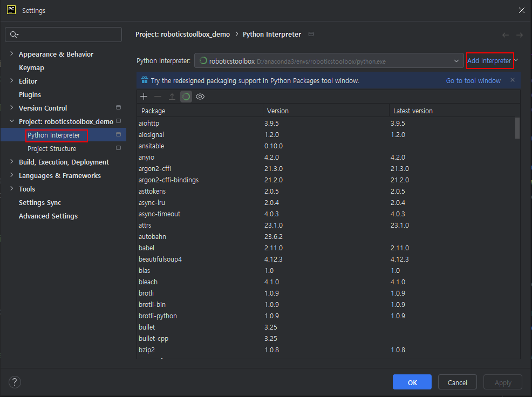532x397 pixels.
Task: Select the babel package row
Action: (326, 248)
